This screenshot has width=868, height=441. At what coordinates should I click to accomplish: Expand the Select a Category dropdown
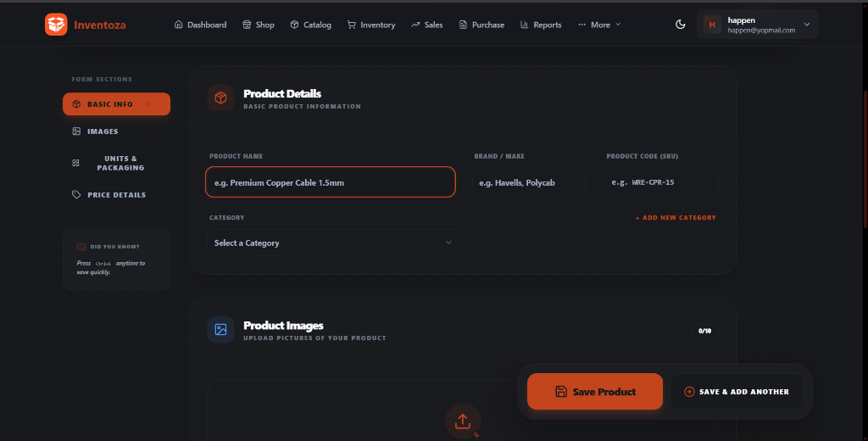333,243
